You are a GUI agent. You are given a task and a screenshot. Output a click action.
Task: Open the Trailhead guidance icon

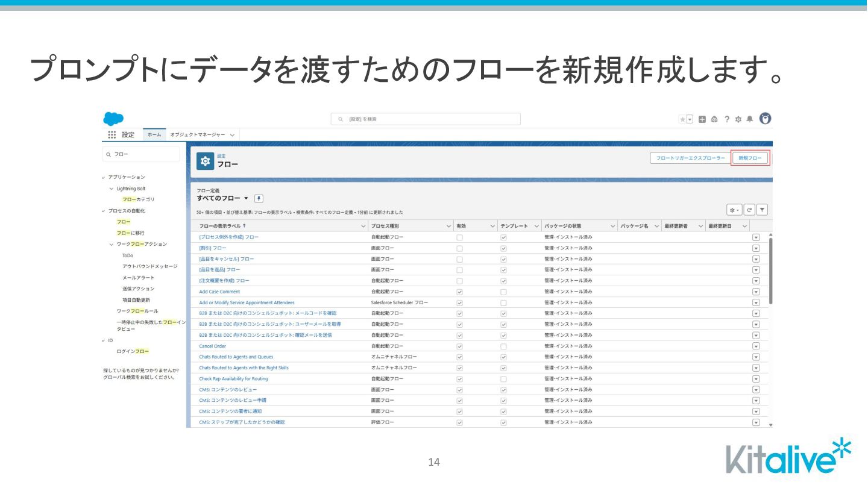pos(714,119)
